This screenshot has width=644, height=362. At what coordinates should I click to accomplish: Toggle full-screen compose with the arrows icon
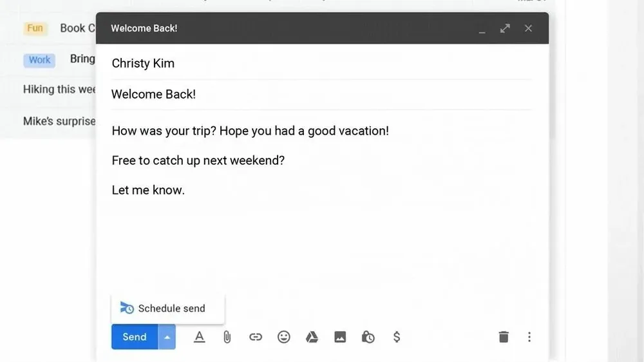[x=505, y=28]
